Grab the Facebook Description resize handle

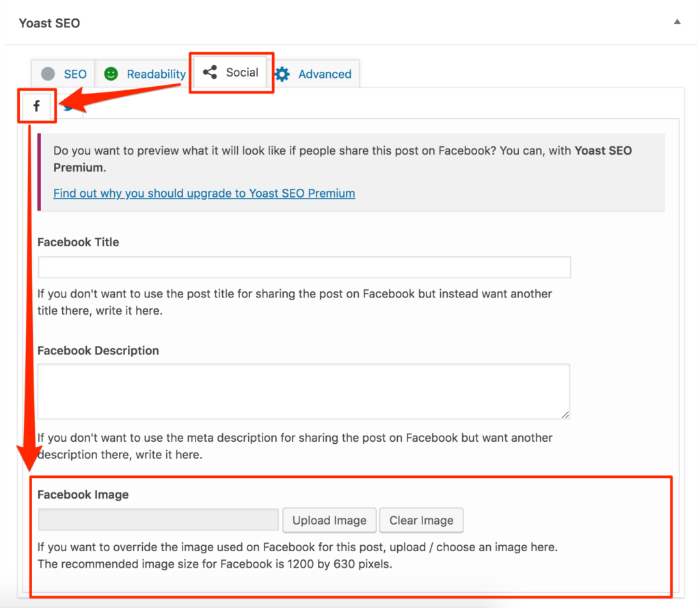coord(565,414)
